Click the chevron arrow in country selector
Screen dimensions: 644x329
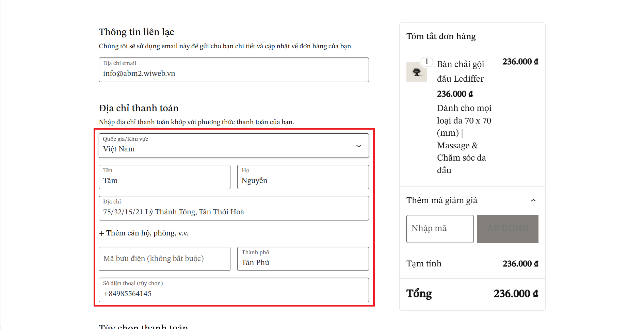[358, 146]
